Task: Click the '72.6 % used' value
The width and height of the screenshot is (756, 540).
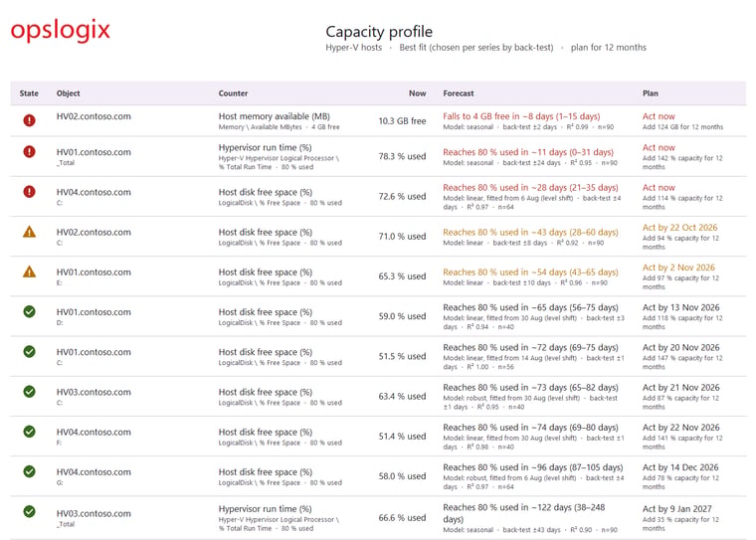Action: pyautogui.click(x=402, y=196)
